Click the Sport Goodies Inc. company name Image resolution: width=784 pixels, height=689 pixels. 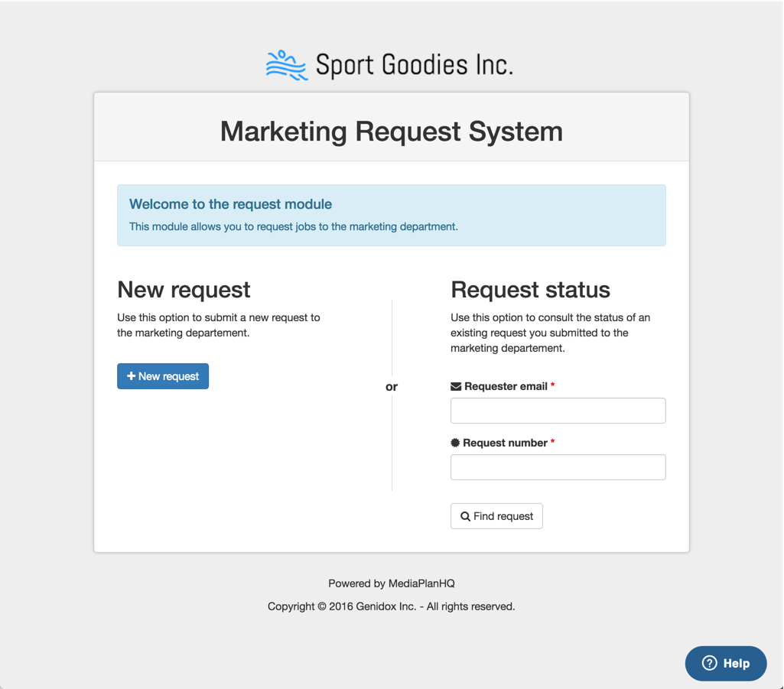414,65
